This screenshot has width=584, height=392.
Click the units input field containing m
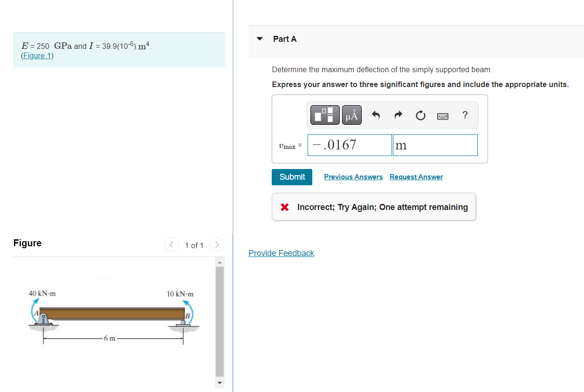pos(435,145)
